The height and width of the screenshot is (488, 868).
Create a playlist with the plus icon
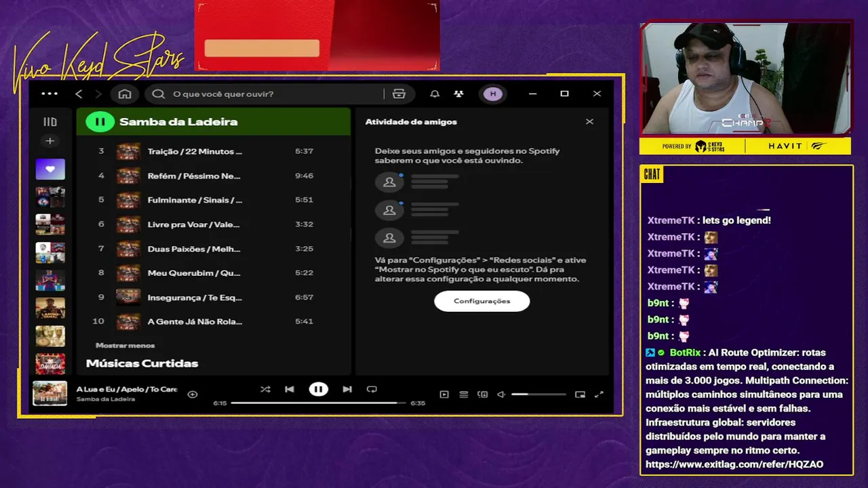click(x=50, y=141)
